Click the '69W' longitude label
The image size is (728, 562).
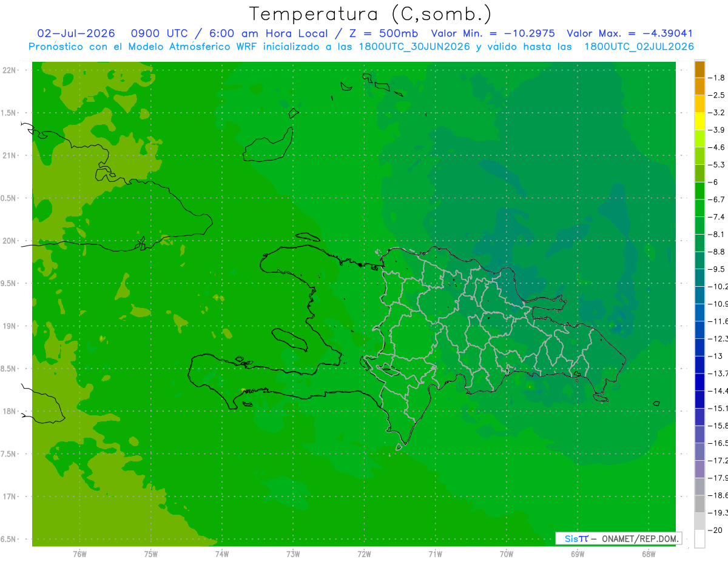pos(577,554)
